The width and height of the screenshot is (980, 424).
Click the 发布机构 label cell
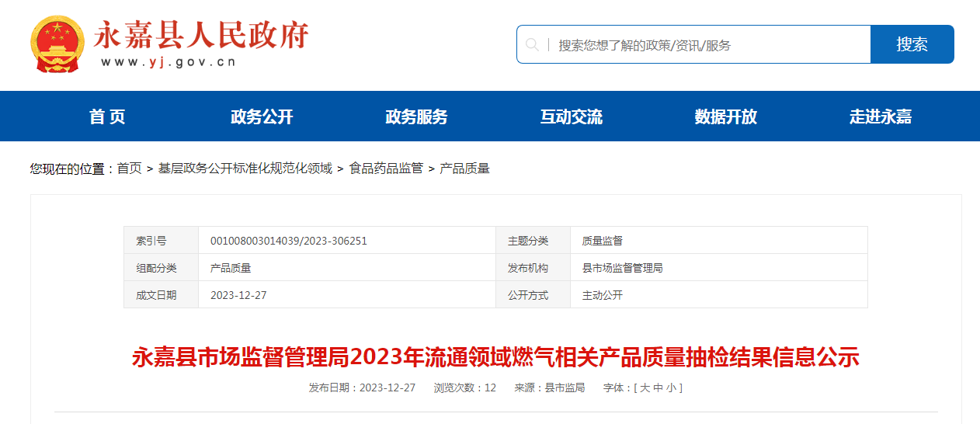533,268
